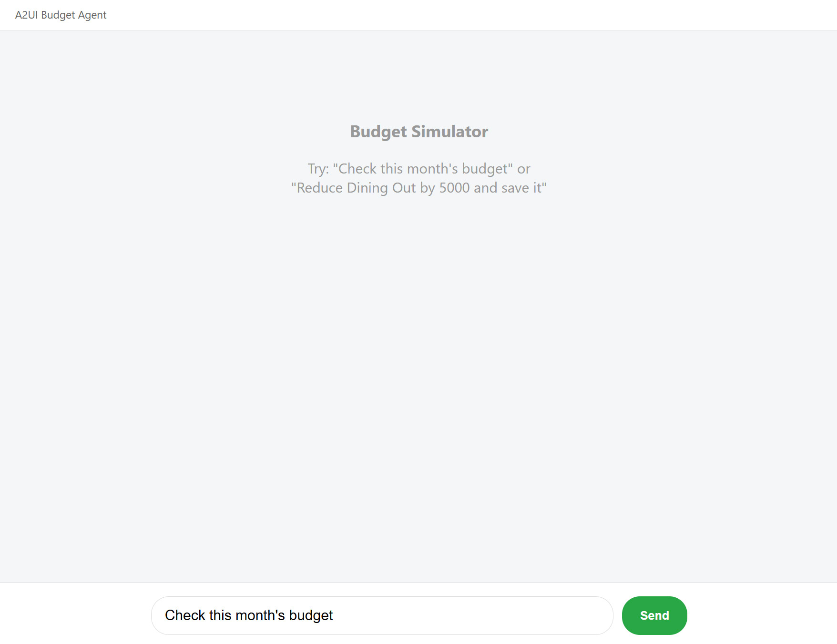Click the top header bar

[418, 15]
